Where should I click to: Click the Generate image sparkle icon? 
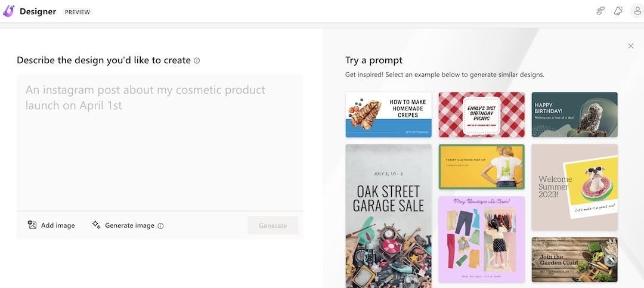(97, 225)
